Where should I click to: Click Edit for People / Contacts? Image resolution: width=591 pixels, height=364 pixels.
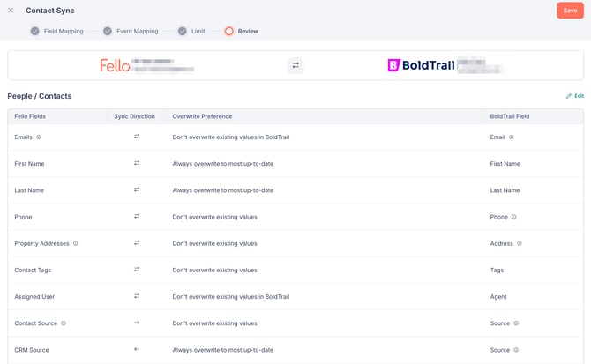574,96
